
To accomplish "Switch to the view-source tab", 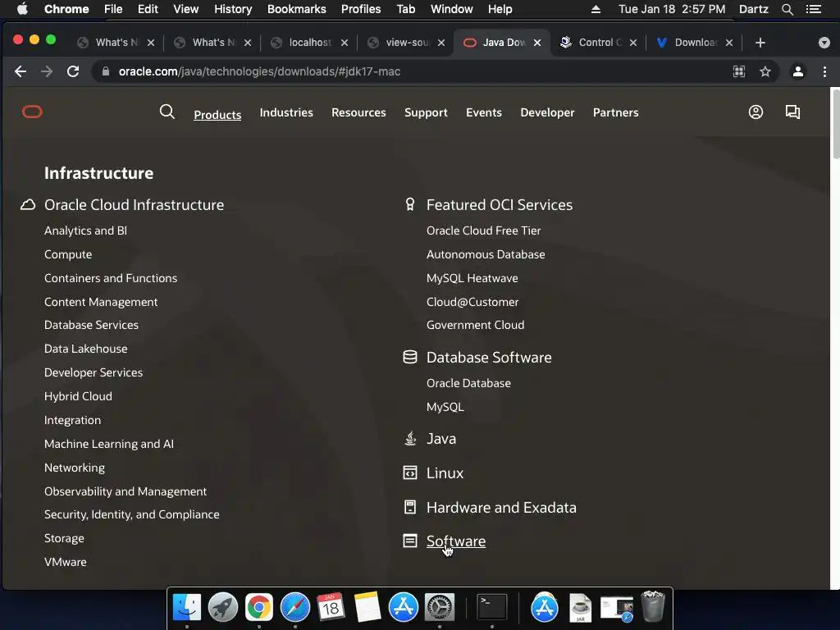I will tap(406, 43).
